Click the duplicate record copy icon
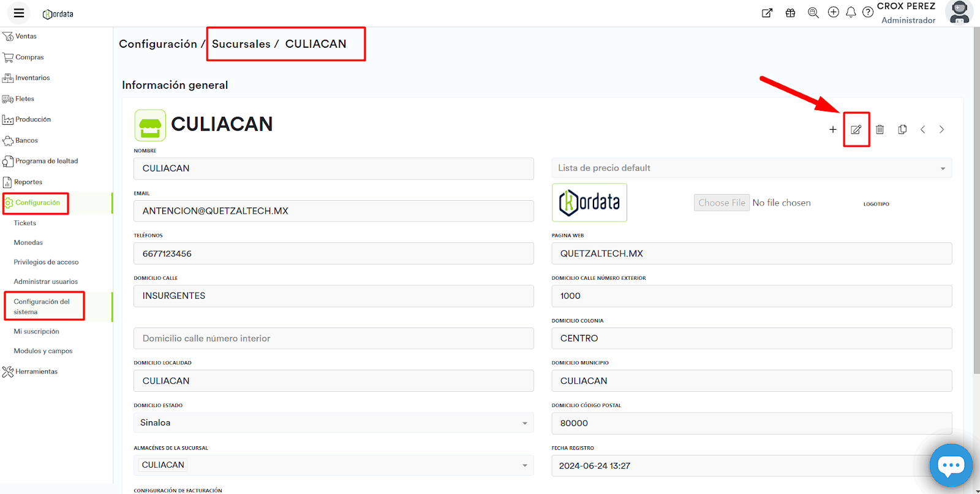The width and height of the screenshot is (980, 494). (x=902, y=130)
